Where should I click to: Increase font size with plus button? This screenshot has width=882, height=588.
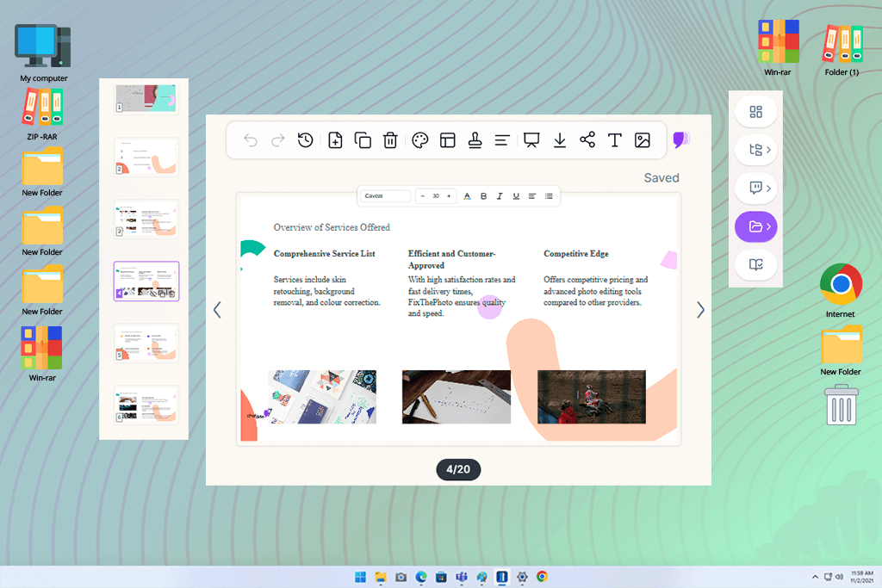pos(449,196)
